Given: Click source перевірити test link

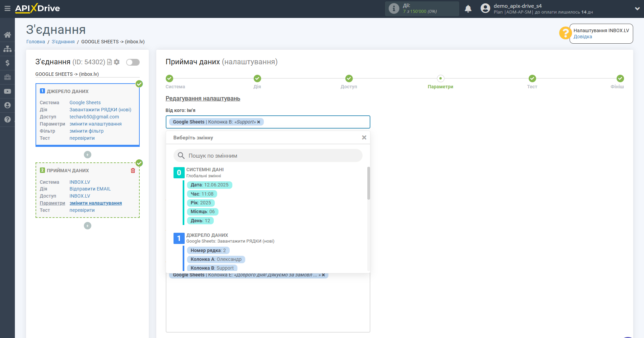Looking at the screenshot, I should tap(82, 138).
